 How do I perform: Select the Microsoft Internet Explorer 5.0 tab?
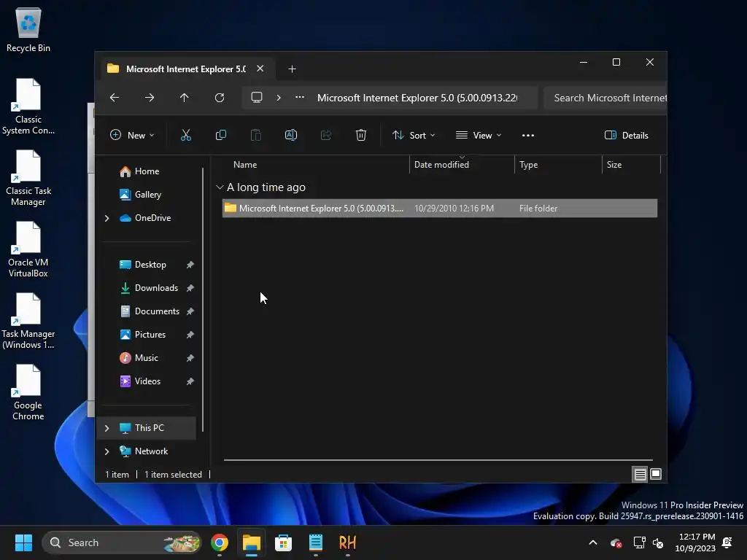coord(186,69)
